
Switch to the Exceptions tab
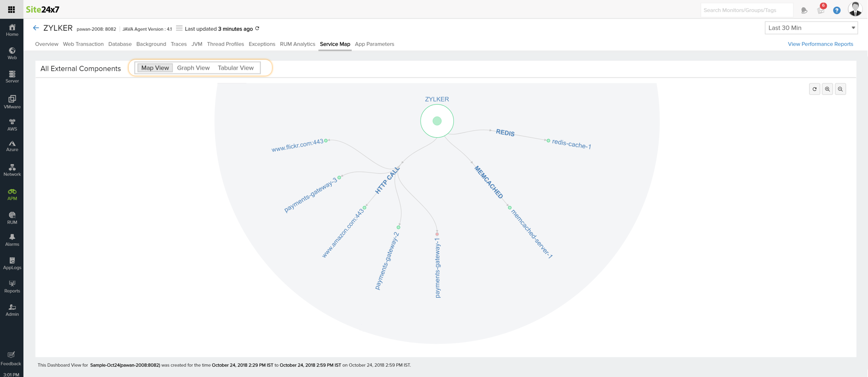tap(262, 44)
